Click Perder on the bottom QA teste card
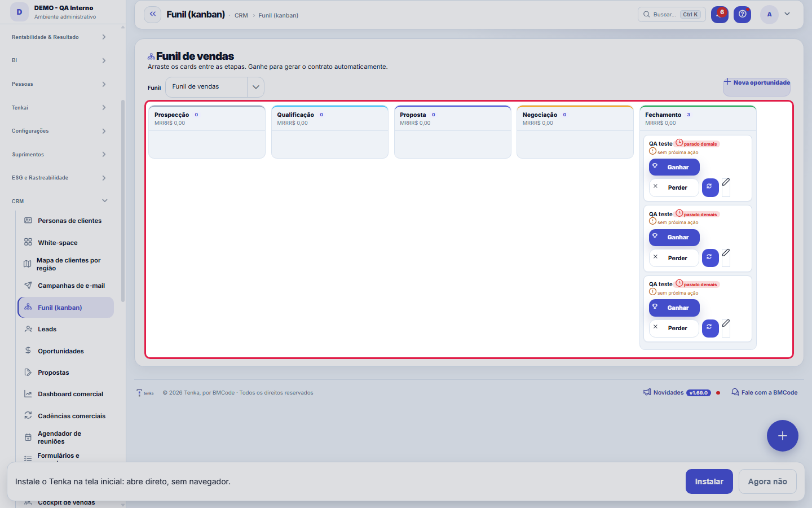This screenshot has height=508, width=812. [x=674, y=328]
